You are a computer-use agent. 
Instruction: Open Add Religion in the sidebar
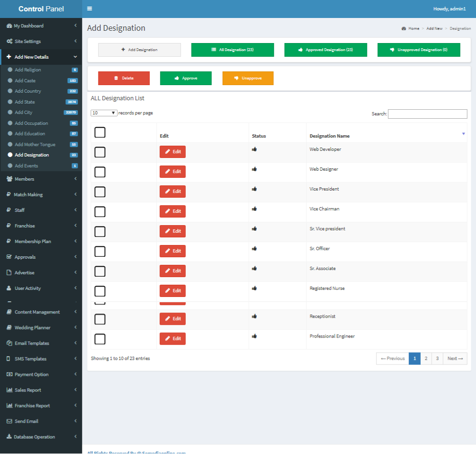pyautogui.click(x=42, y=70)
